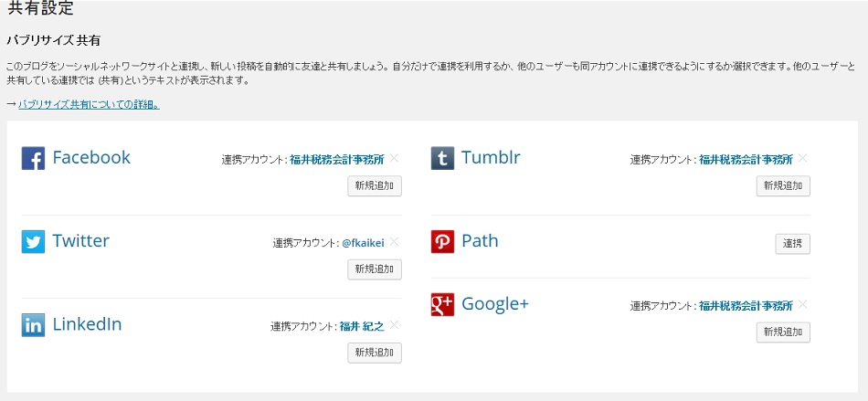Click the 連携 button for Path
868x401 pixels.
click(x=792, y=244)
